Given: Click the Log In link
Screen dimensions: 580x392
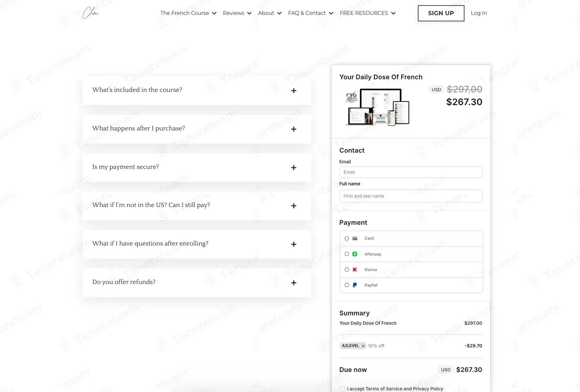Looking at the screenshot, I should (x=479, y=13).
